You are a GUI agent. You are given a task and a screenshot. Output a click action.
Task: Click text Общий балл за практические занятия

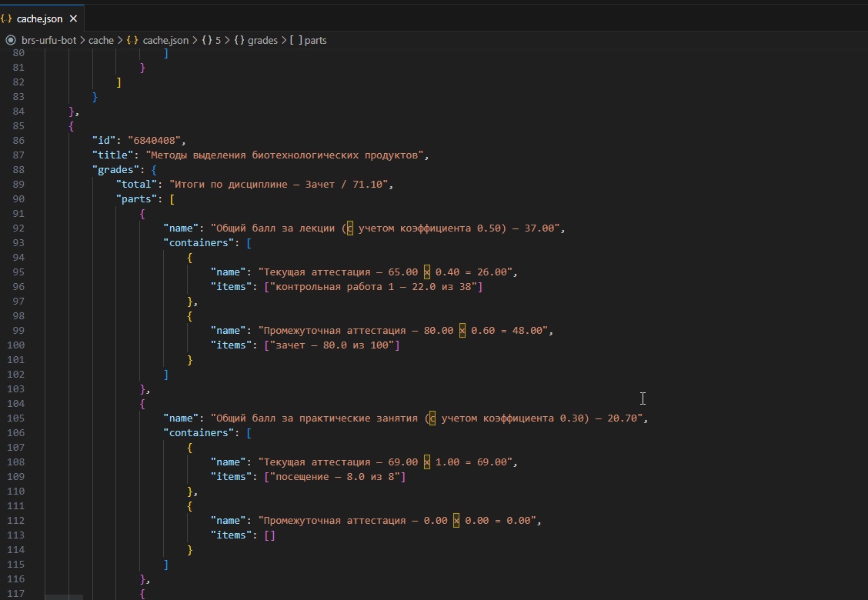click(x=316, y=418)
